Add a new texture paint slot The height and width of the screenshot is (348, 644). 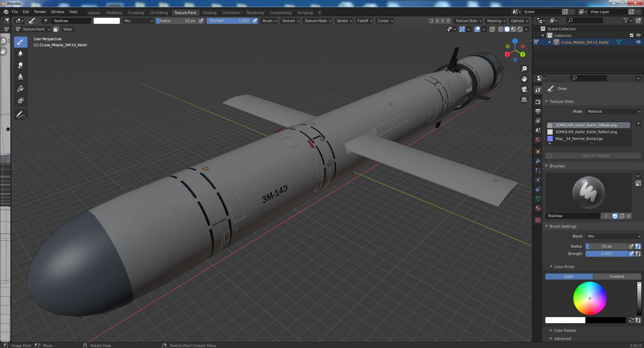coord(638,123)
